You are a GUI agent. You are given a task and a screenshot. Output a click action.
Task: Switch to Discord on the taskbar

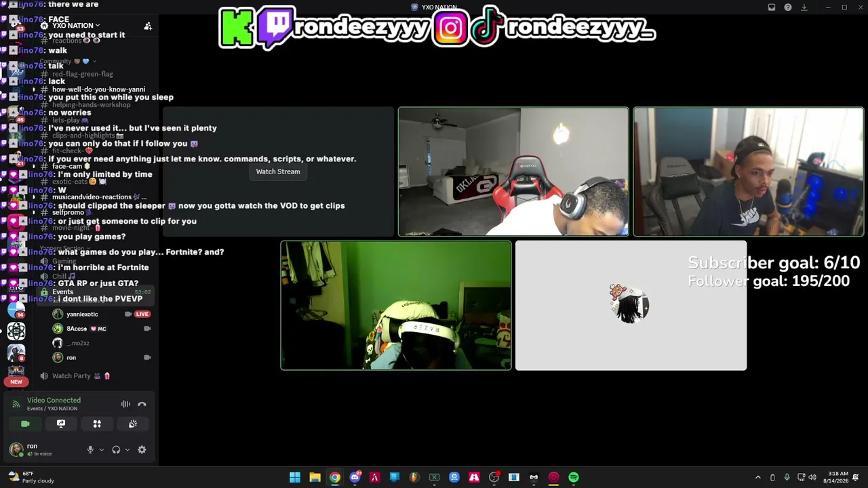pyautogui.click(x=355, y=477)
